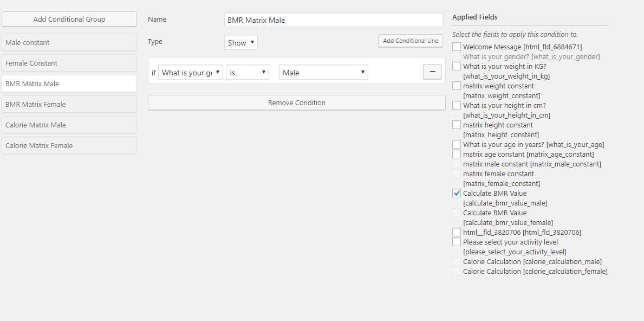Tick the matrix age constant checkbox
The width and height of the screenshot is (644, 321).
[457, 154]
